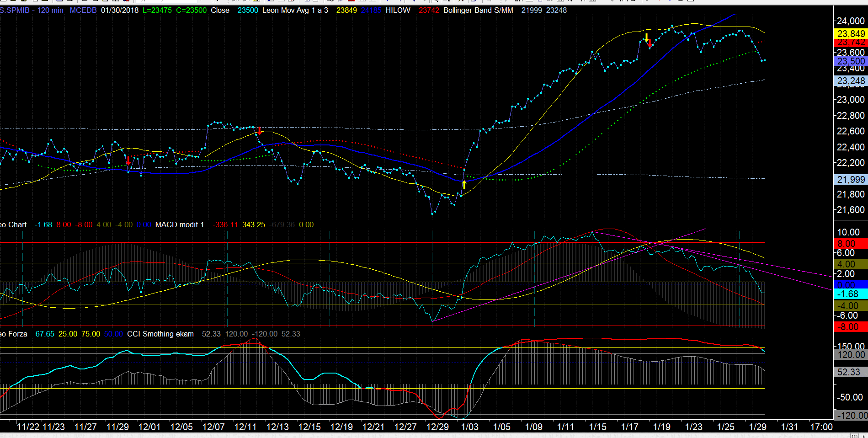
Task: Click the cyan -1.68 value in the indicator header
Action: (x=43, y=224)
